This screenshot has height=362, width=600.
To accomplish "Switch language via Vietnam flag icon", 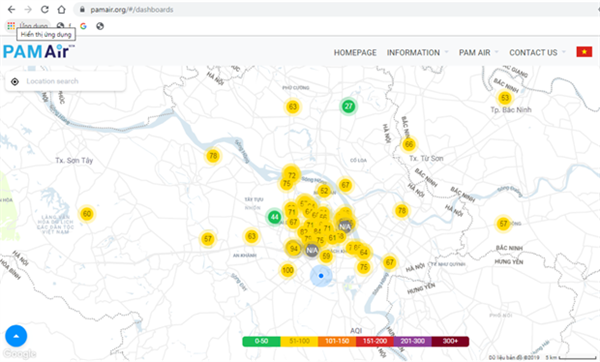I will tap(584, 52).
